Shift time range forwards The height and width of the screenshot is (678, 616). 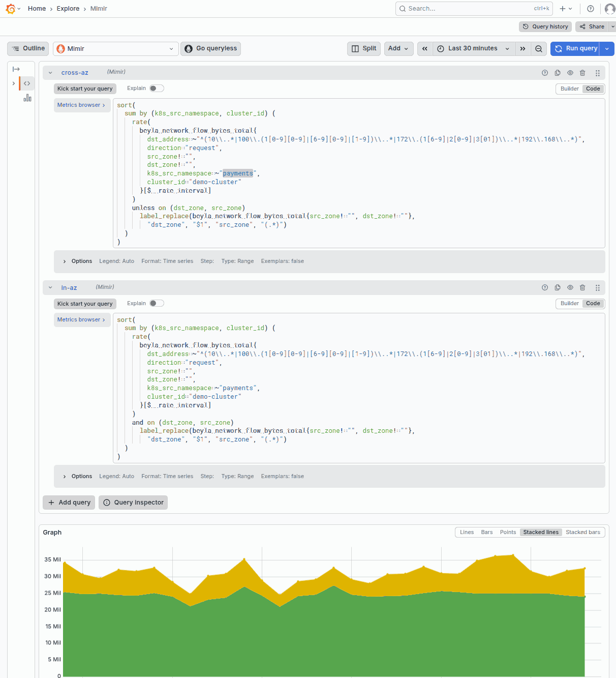(x=522, y=49)
